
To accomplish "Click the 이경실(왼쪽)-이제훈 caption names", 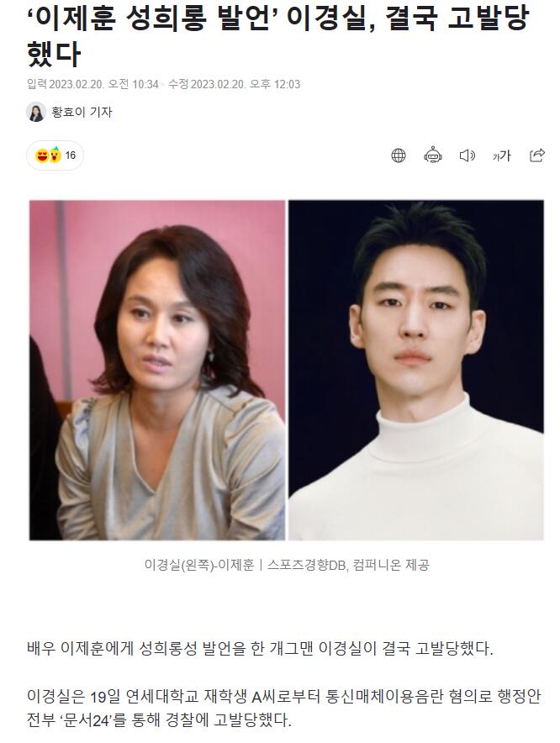I will pos(199,565).
